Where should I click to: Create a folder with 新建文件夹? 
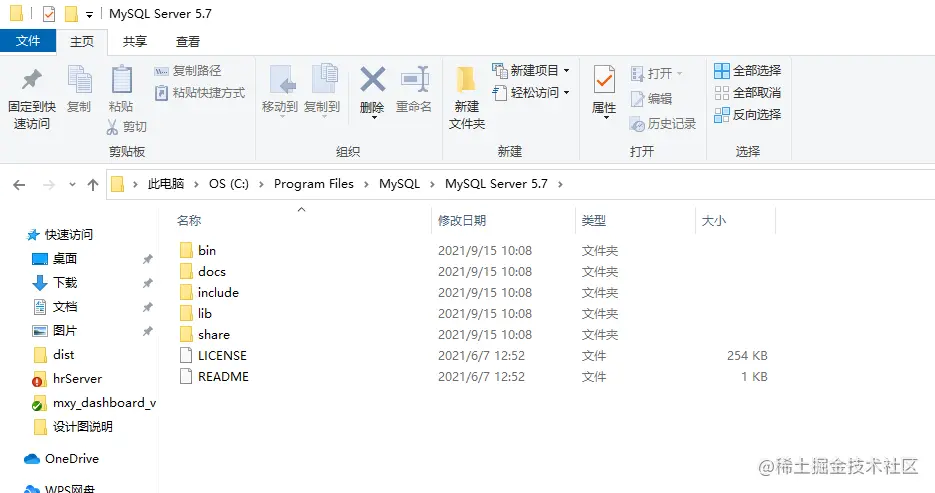point(466,98)
